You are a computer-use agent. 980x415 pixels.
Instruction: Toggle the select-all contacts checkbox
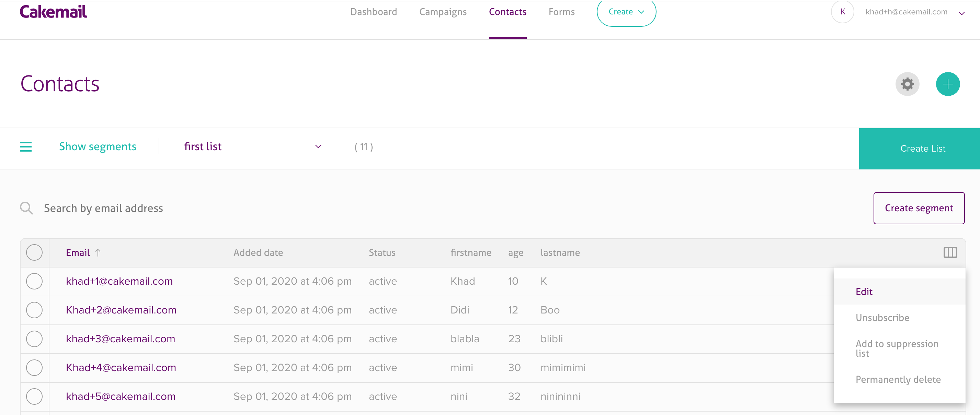coord(34,252)
